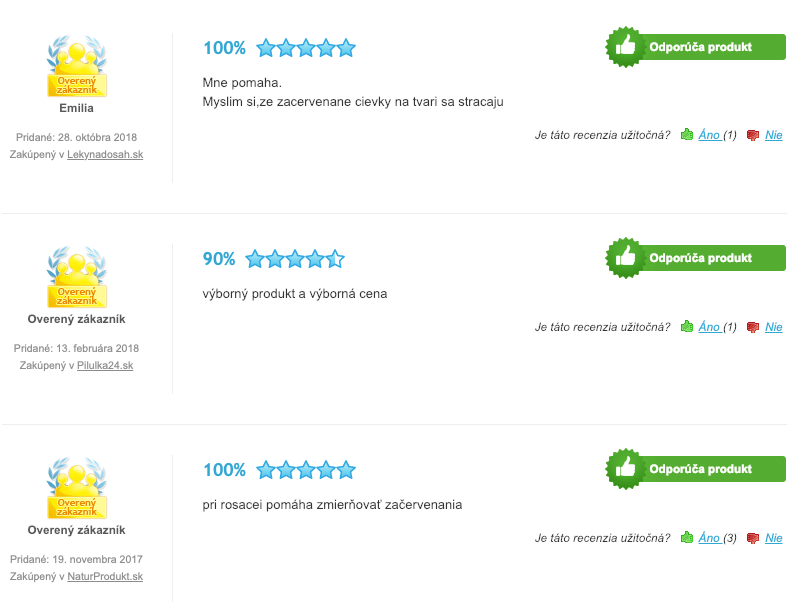Click green thumbs-up icon in Emilia's review
795x602 pixels.
point(687,134)
